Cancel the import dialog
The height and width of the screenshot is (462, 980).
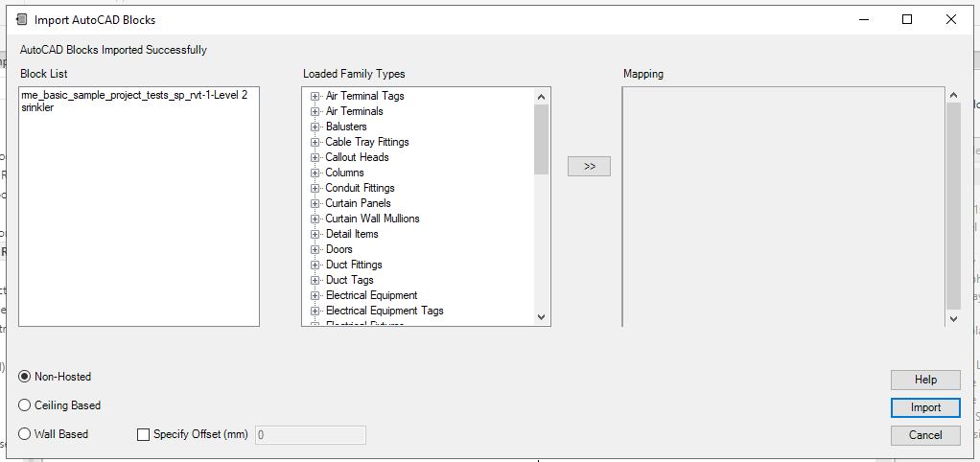925,435
